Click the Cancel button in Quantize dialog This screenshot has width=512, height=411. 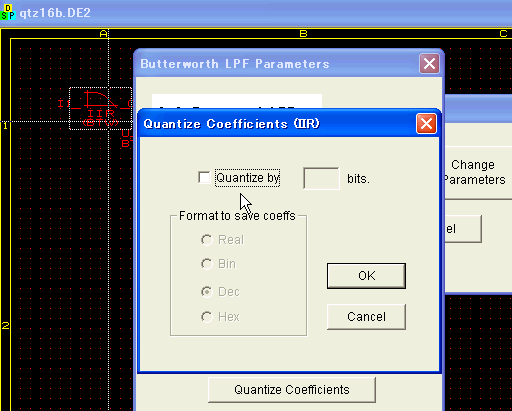point(366,317)
